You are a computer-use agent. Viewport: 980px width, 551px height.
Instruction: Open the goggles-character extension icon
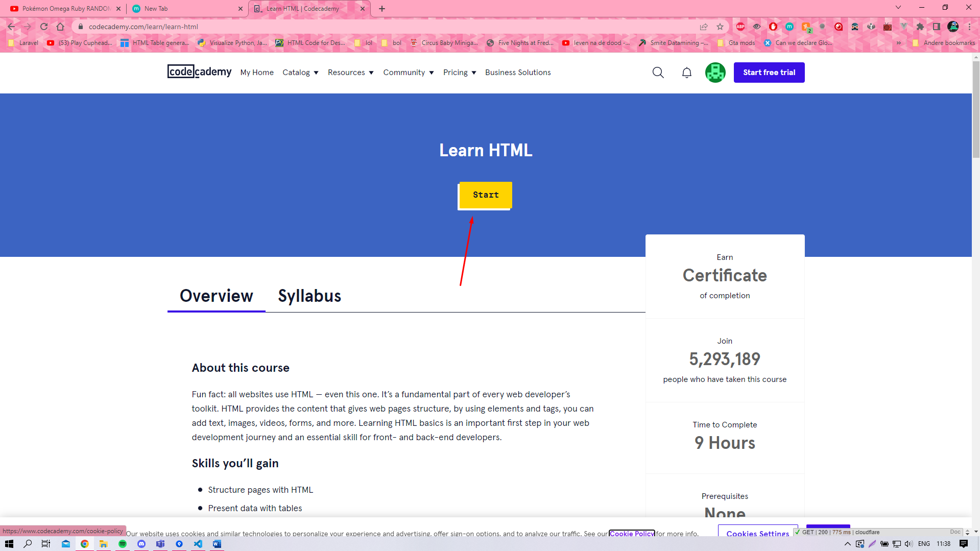(x=854, y=27)
